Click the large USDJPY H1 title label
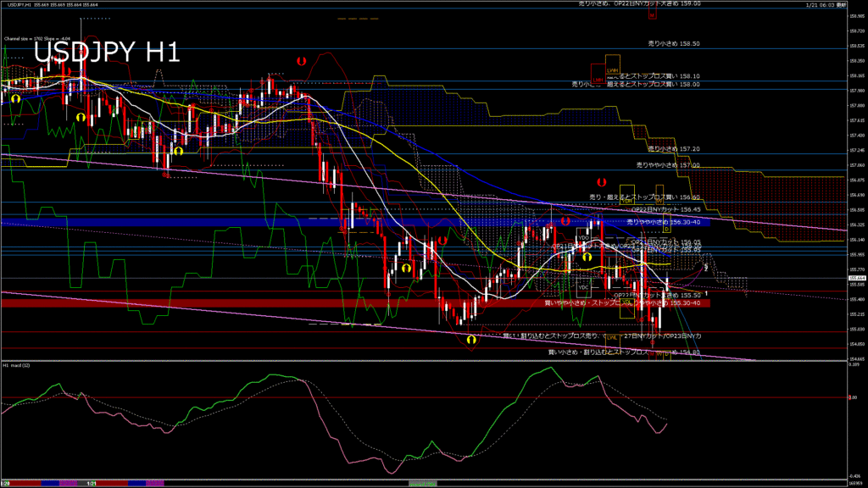This screenshot has width=868, height=488. [x=106, y=53]
